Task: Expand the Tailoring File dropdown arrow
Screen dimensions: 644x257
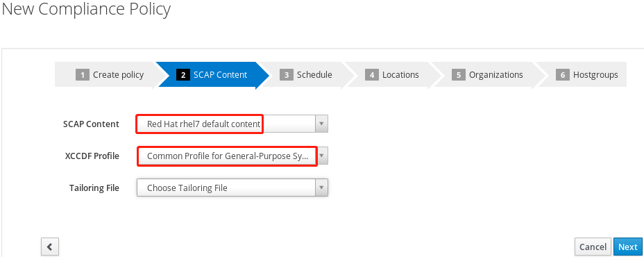Action: pyautogui.click(x=321, y=188)
